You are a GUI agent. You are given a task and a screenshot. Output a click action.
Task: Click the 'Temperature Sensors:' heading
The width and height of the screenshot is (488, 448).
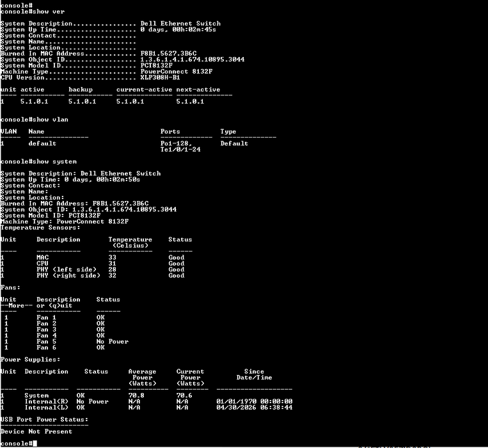40,228
